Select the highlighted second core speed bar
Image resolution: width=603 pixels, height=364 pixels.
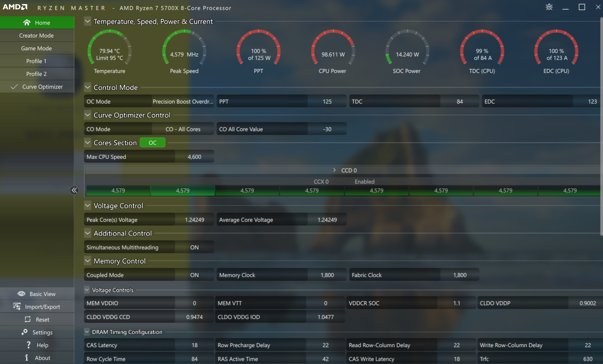(183, 190)
